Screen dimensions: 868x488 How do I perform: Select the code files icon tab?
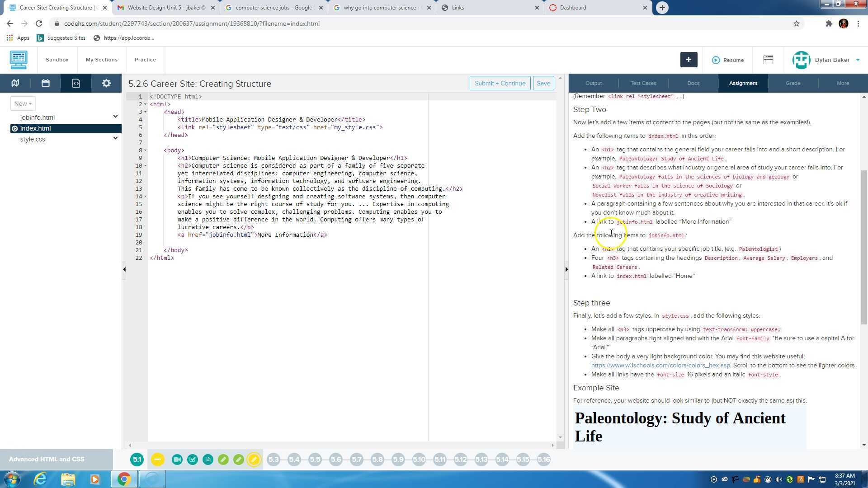point(76,83)
